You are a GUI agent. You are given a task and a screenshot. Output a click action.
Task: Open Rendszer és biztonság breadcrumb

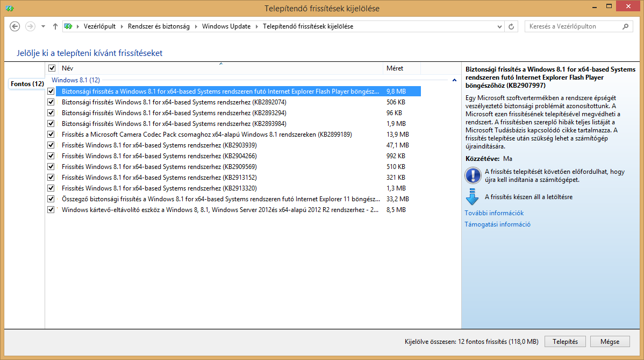click(159, 26)
